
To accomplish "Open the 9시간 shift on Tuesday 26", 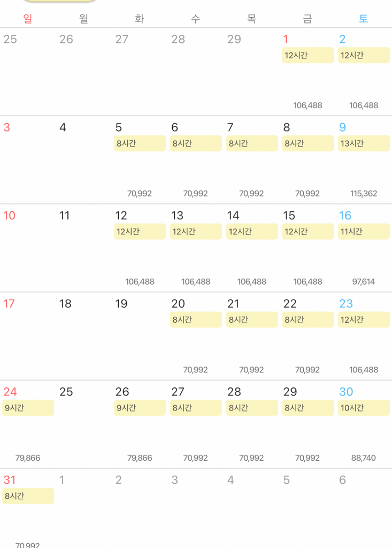I will click(140, 408).
